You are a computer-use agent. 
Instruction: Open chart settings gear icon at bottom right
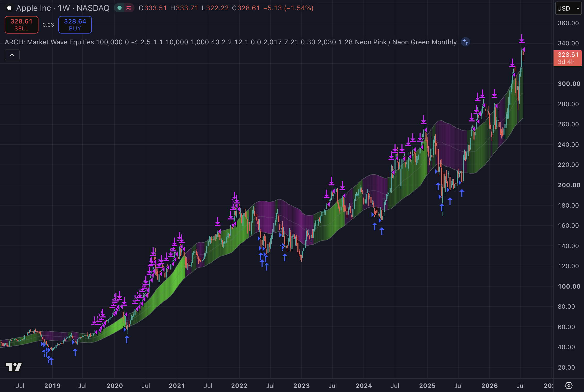point(569,386)
